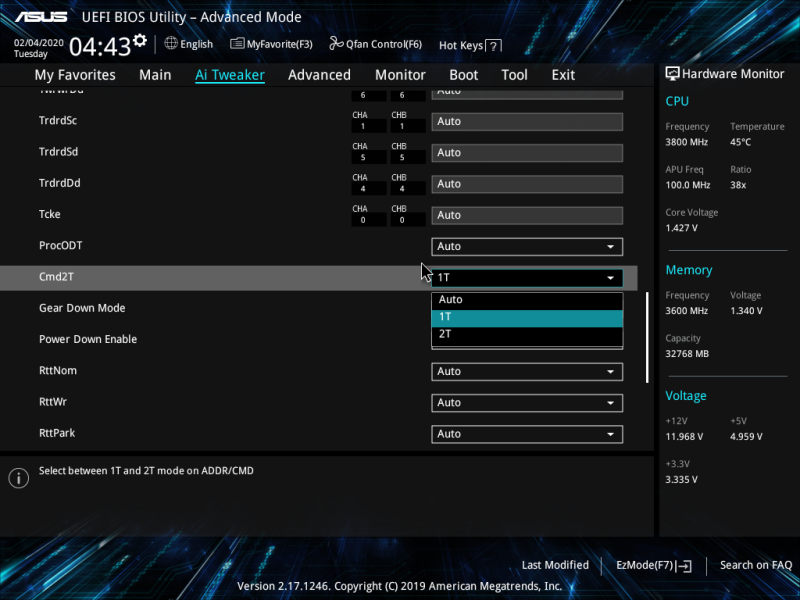Select the ProcODT setting label
800x600 pixels.
tap(61, 245)
